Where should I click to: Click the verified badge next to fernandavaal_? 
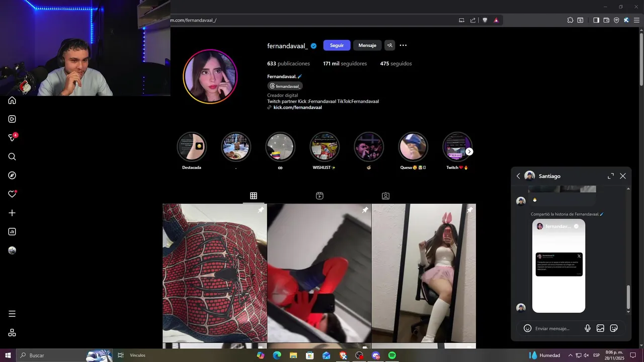click(x=313, y=46)
